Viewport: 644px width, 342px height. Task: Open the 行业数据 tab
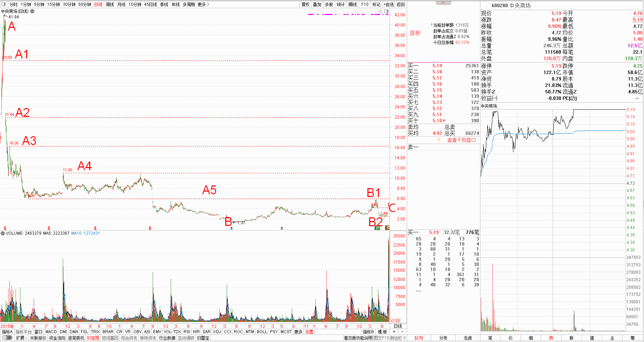(167, 338)
